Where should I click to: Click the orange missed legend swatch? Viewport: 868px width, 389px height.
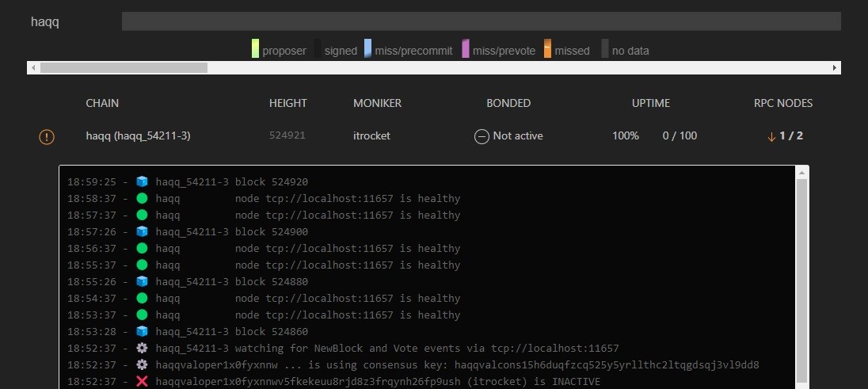point(547,49)
